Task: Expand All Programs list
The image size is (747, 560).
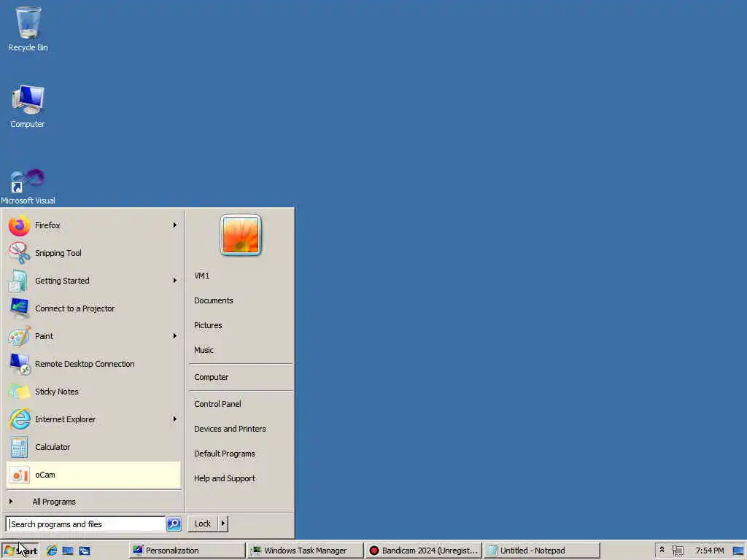Action: [53, 502]
